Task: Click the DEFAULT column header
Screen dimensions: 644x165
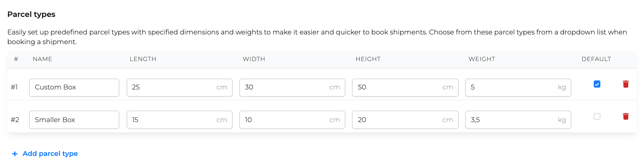Action: click(596, 59)
